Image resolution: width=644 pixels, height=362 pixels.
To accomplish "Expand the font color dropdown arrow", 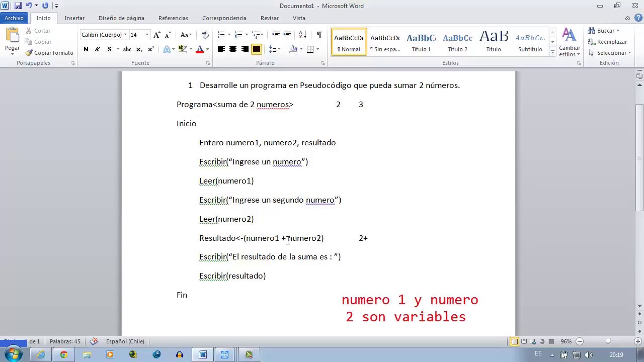I will [x=207, y=49].
